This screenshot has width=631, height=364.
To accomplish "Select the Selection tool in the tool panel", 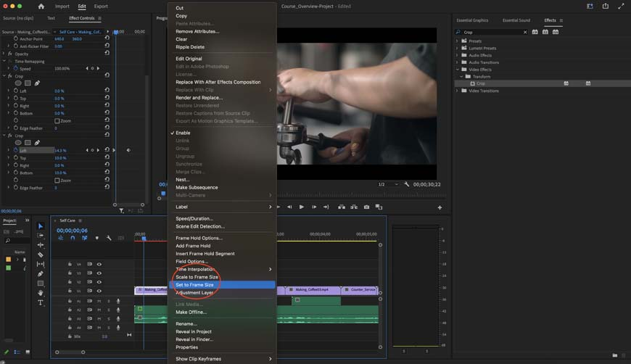I will (x=40, y=226).
